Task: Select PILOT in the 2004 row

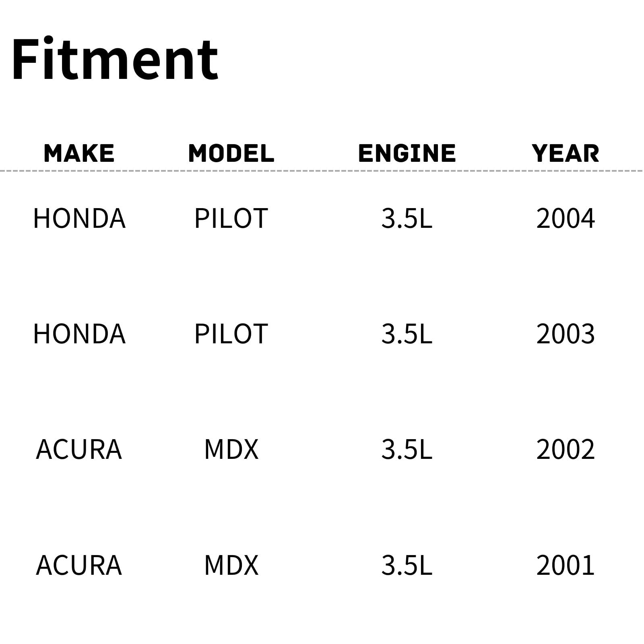Action: pyautogui.click(x=231, y=219)
